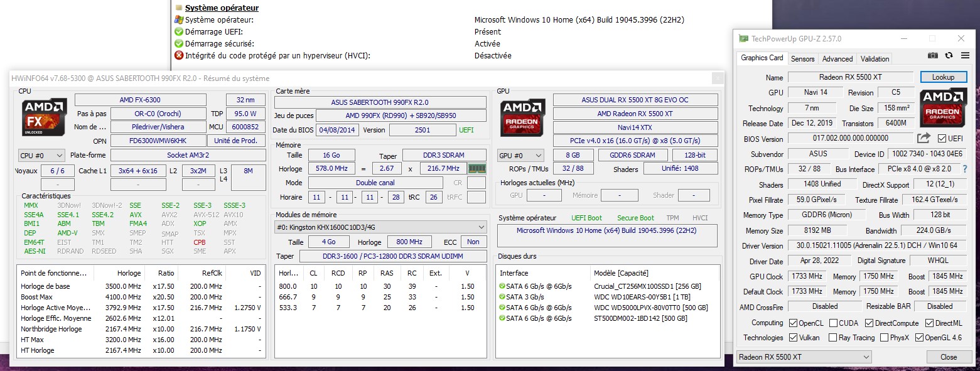This screenshot has height=371, width=980.
Task: Click the Microsoft Windows 10 Home OS field in HWiNFO
Action: tap(607, 236)
